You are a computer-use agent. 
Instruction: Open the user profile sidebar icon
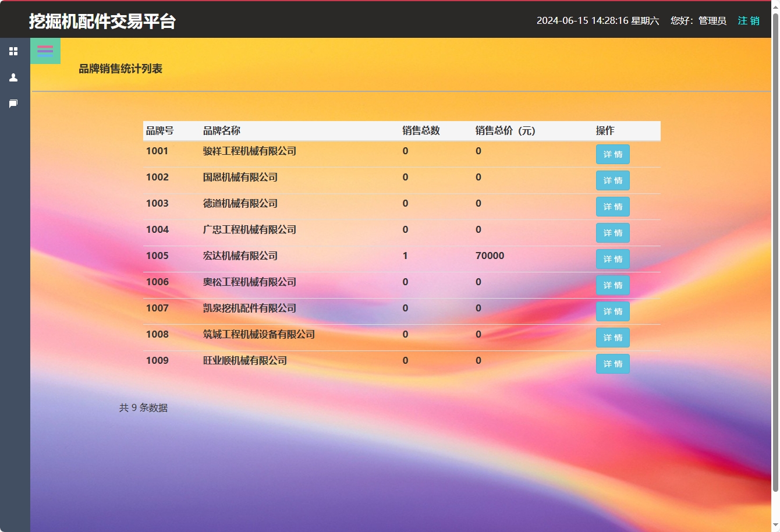pyautogui.click(x=13, y=77)
